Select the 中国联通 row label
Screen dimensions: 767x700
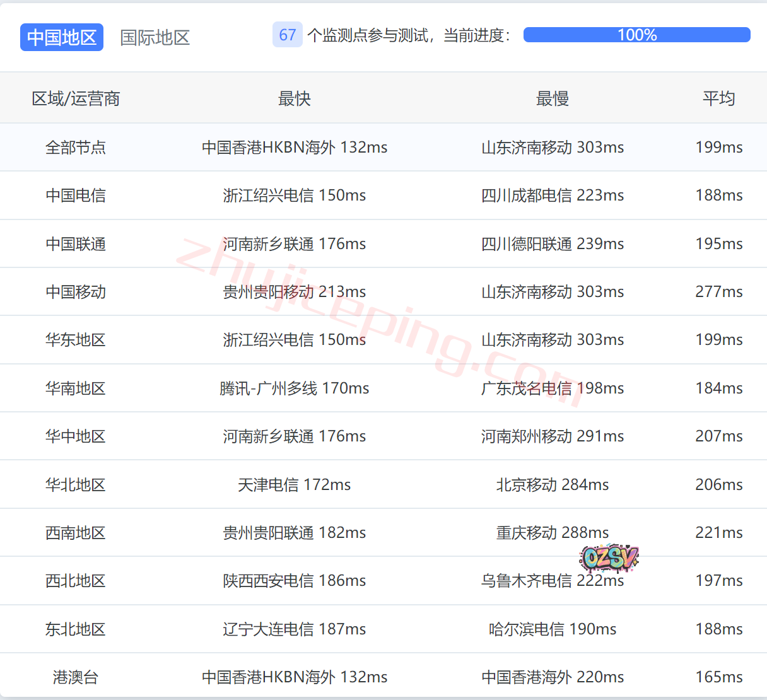(x=76, y=244)
